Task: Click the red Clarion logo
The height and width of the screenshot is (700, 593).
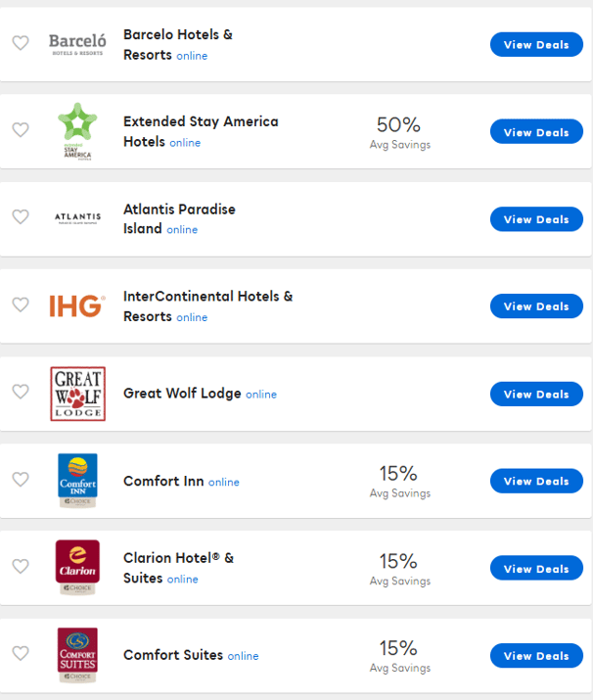Action: click(77, 568)
